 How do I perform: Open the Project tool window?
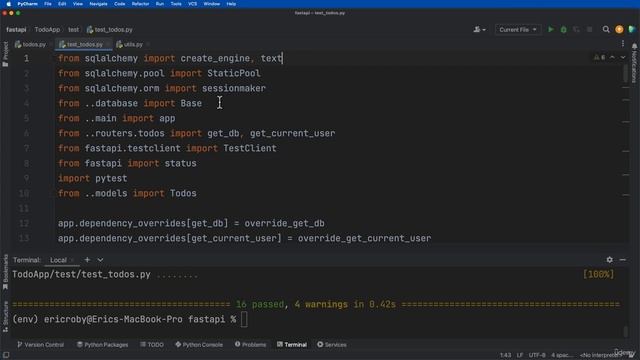click(5, 54)
